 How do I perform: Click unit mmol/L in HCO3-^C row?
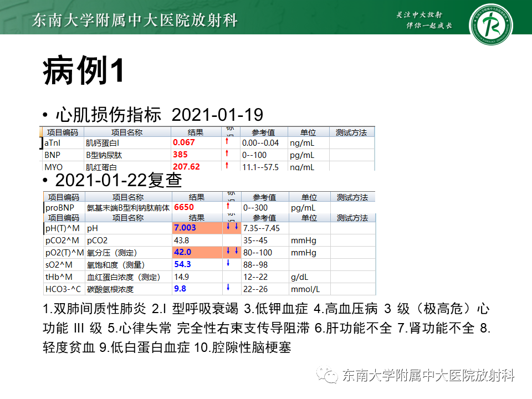pyautogui.click(x=305, y=289)
